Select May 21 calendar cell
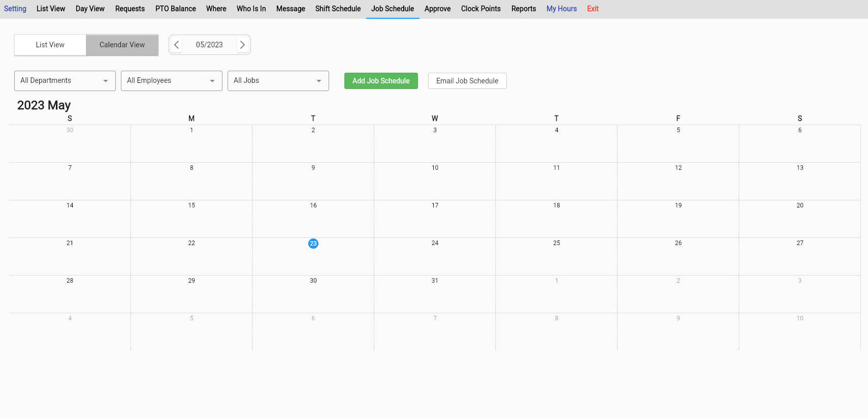 coord(70,257)
